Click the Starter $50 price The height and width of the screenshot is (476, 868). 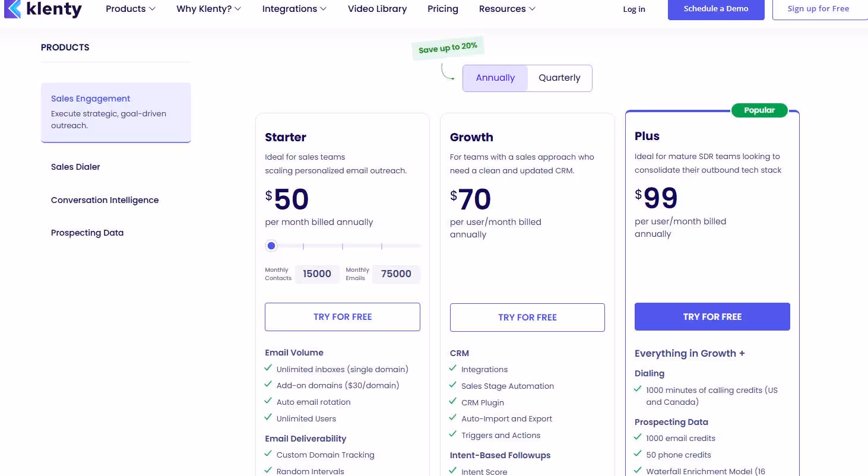click(x=287, y=199)
